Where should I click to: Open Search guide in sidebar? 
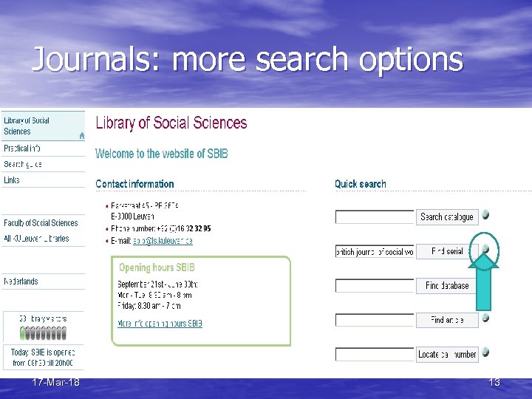43,164
